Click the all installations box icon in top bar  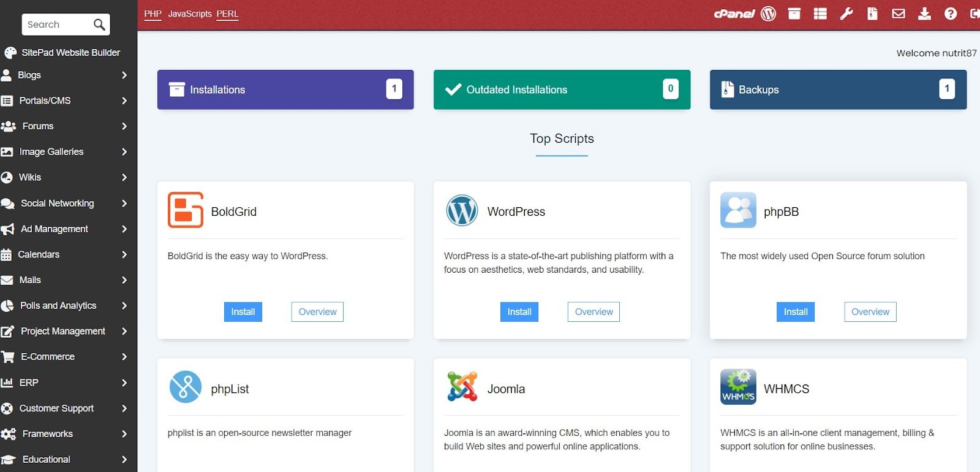coord(794,13)
